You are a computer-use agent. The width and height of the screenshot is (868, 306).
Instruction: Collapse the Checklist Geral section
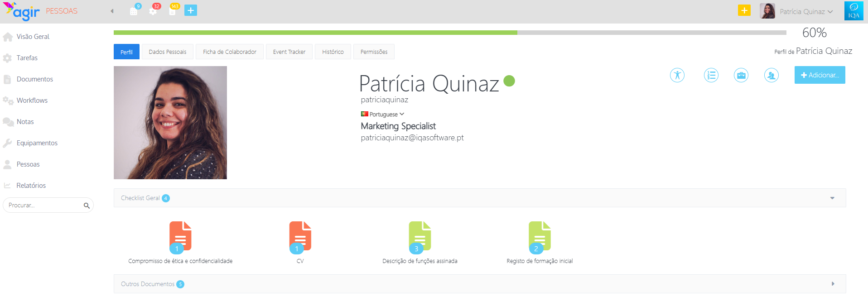(832, 198)
